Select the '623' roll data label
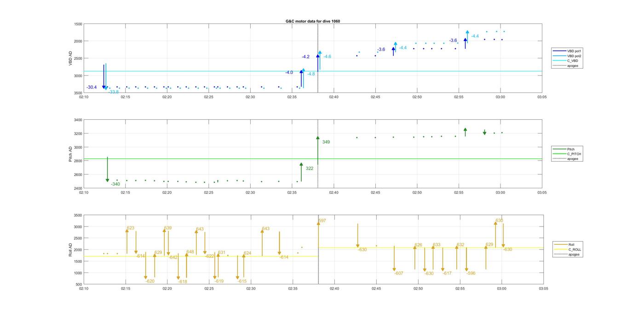Viewport: 644px width, 319px height. [131, 228]
